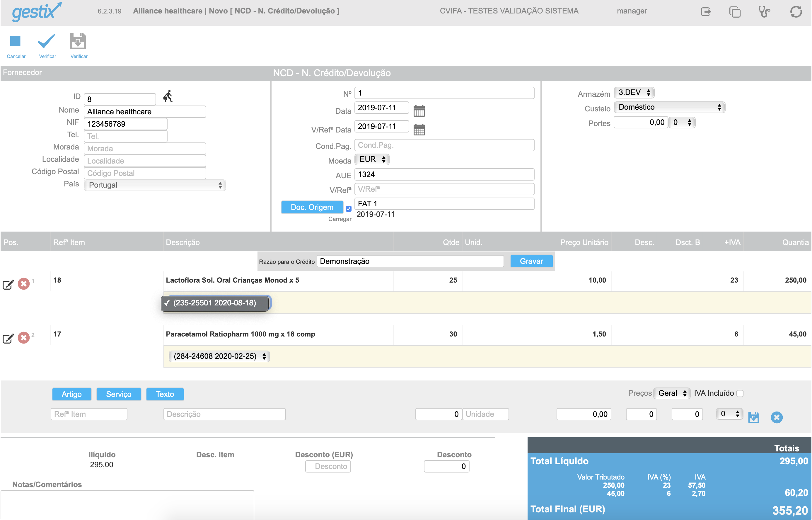
Task: Open the Preços Geral dropdown
Action: pos(672,393)
